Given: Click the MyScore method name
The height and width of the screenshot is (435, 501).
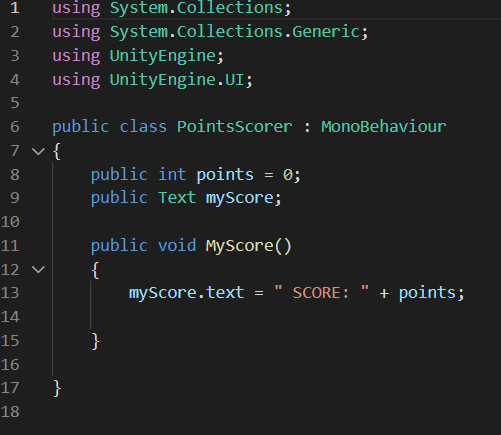Looking at the screenshot, I should coord(239,246).
